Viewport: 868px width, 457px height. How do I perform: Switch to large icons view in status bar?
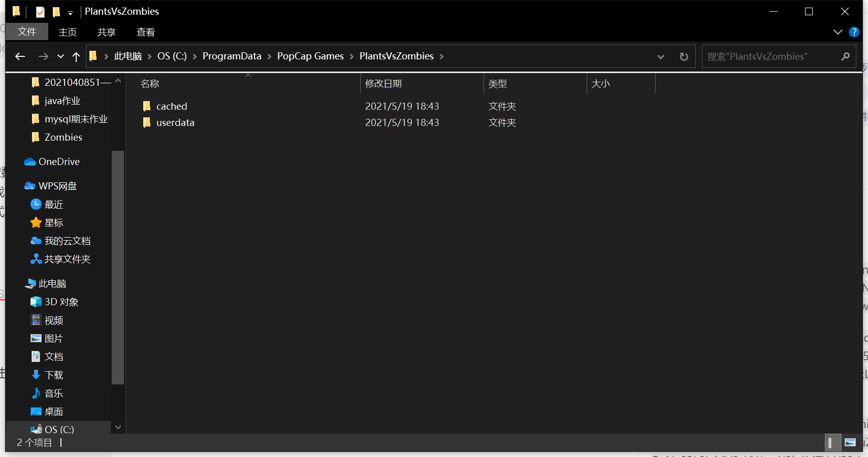click(850, 443)
